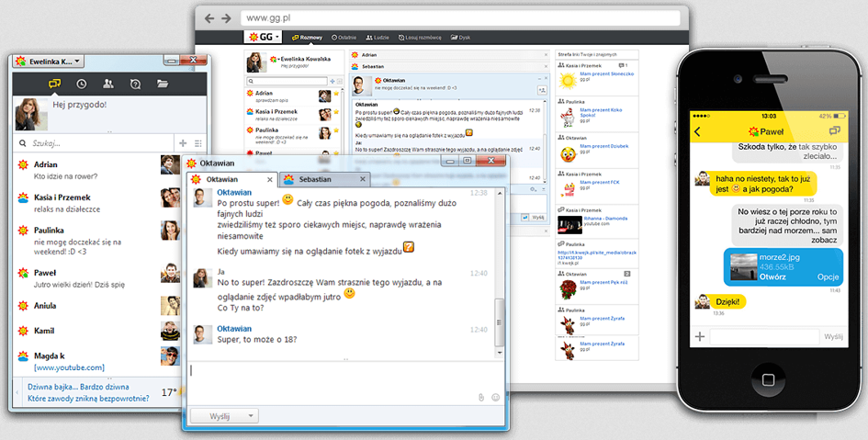
Task: Tap Opcje on morze2.jpg attachment
Action: (x=829, y=276)
